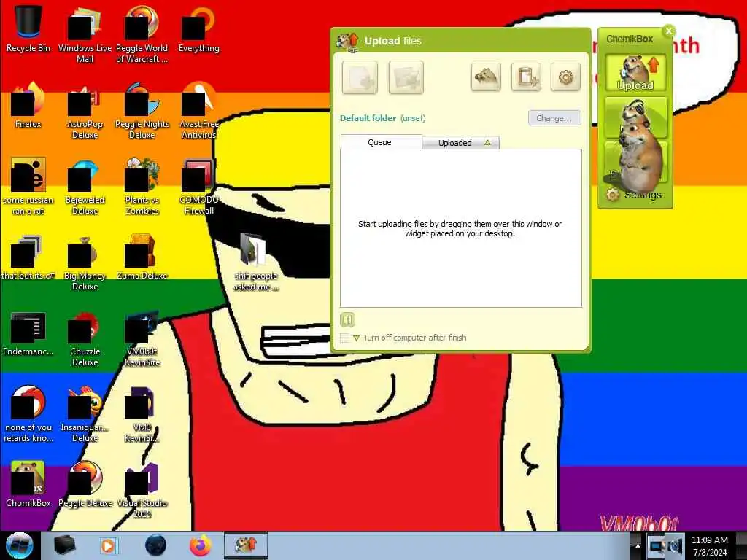Click the volume tray icon
This screenshot has height=560, width=747.
coord(676,546)
